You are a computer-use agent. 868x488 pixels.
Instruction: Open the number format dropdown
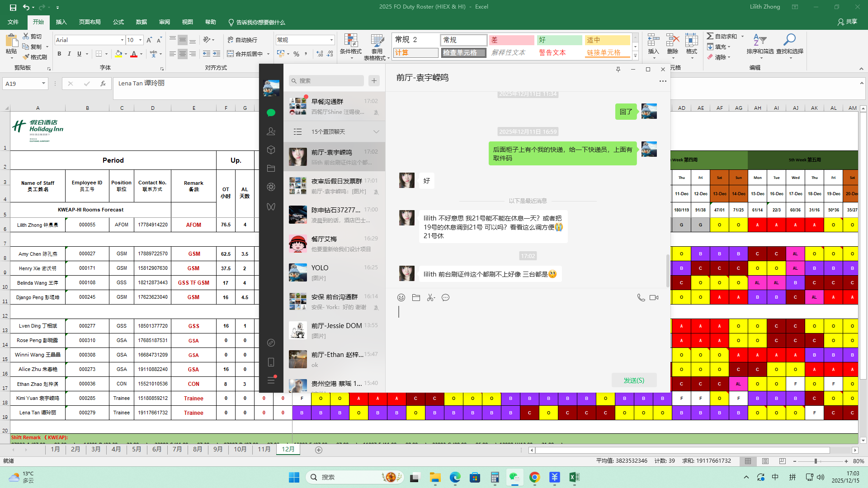click(331, 40)
